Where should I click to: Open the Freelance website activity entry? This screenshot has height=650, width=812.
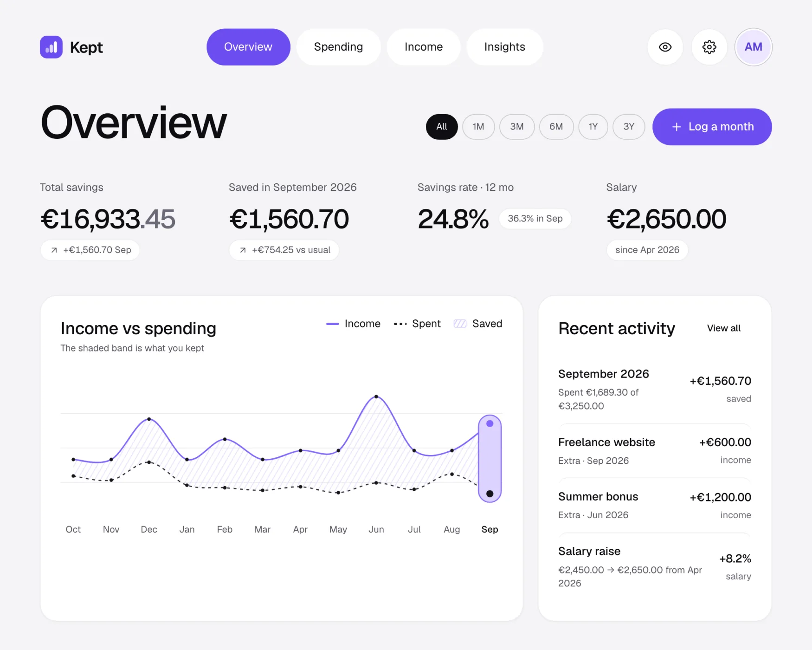point(654,451)
